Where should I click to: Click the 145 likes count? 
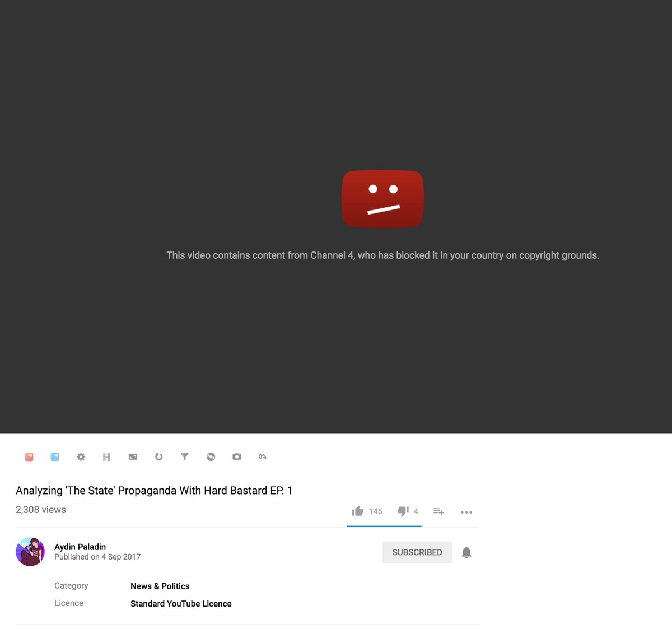[x=376, y=511]
